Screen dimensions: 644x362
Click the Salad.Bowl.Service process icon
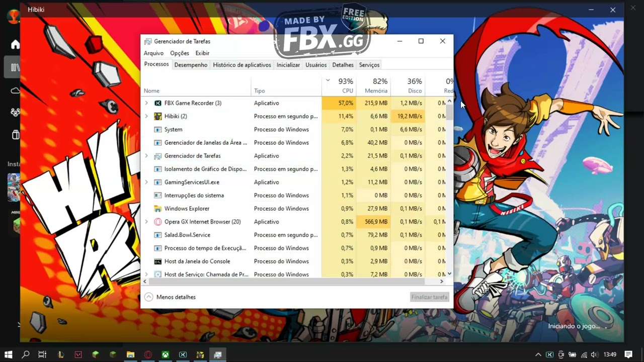point(158,235)
